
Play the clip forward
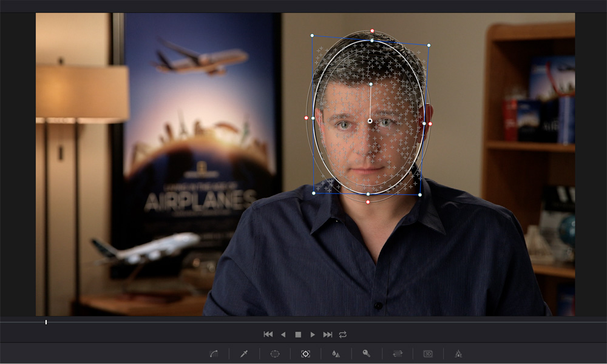tap(313, 334)
